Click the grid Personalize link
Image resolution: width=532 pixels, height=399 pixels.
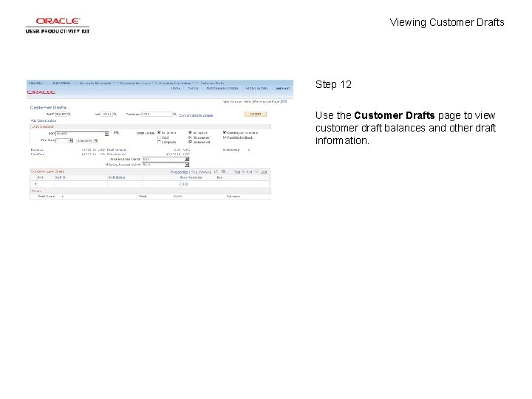click(179, 172)
